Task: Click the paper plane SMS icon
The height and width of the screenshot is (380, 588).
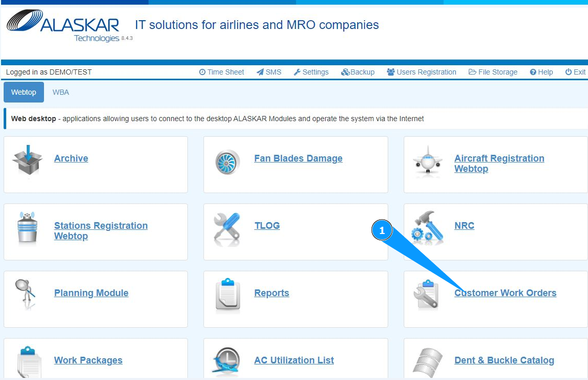Action: (260, 72)
